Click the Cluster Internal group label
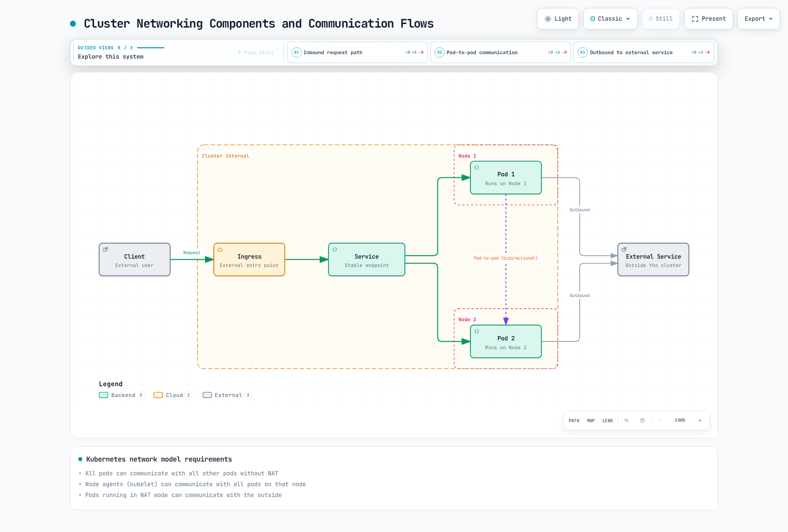788x532 pixels. click(226, 156)
